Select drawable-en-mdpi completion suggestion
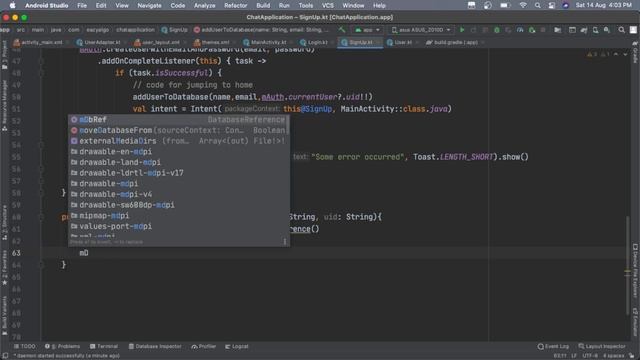This screenshot has width=640, height=360. (x=178, y=151)
